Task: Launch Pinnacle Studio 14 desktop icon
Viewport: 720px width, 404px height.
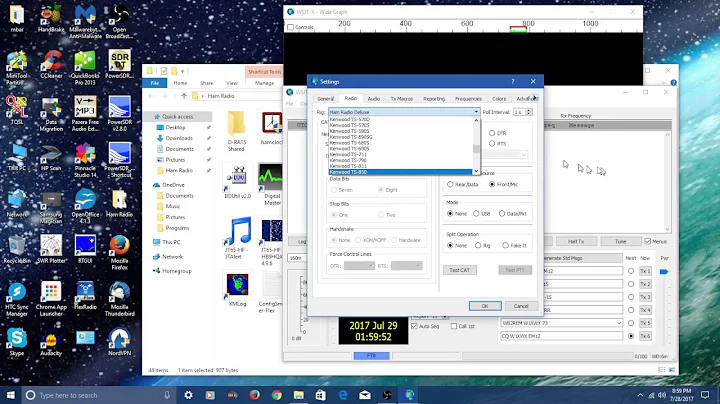Action: point(85,160)
